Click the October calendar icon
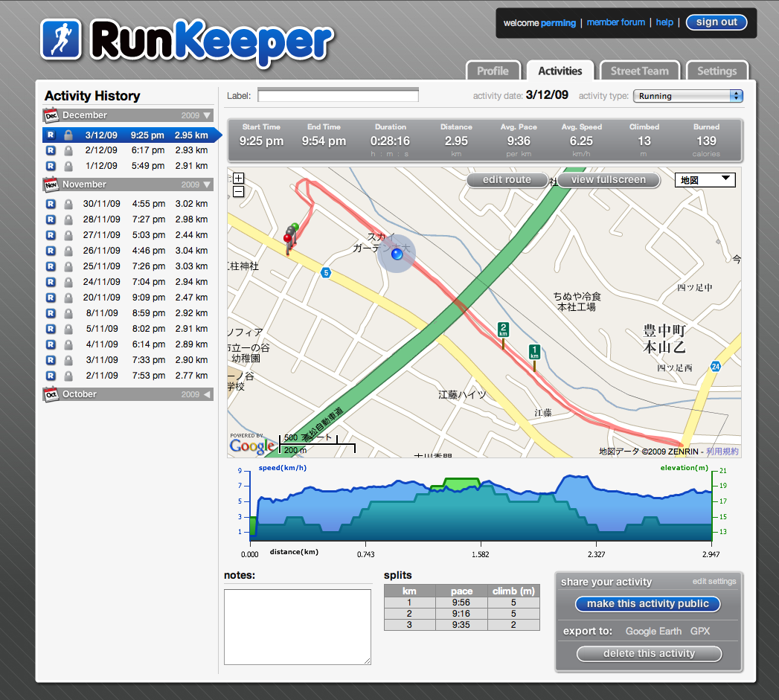Screen dimensions: 779x700 (51, 394)
